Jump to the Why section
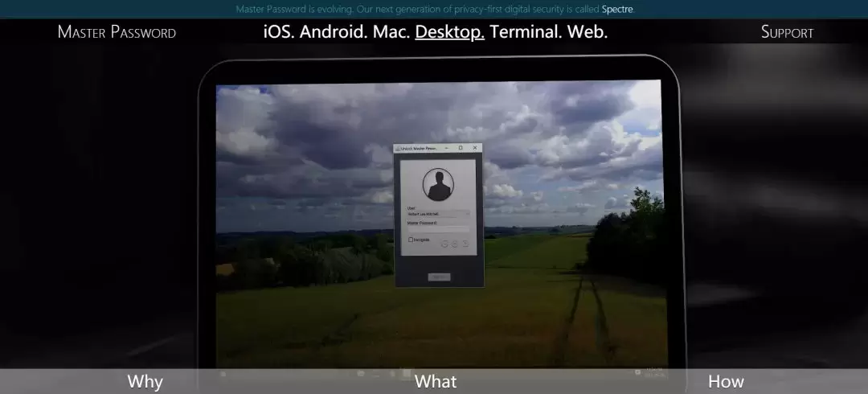The width and height of the screenshot is (868, 394). point(145,382)
